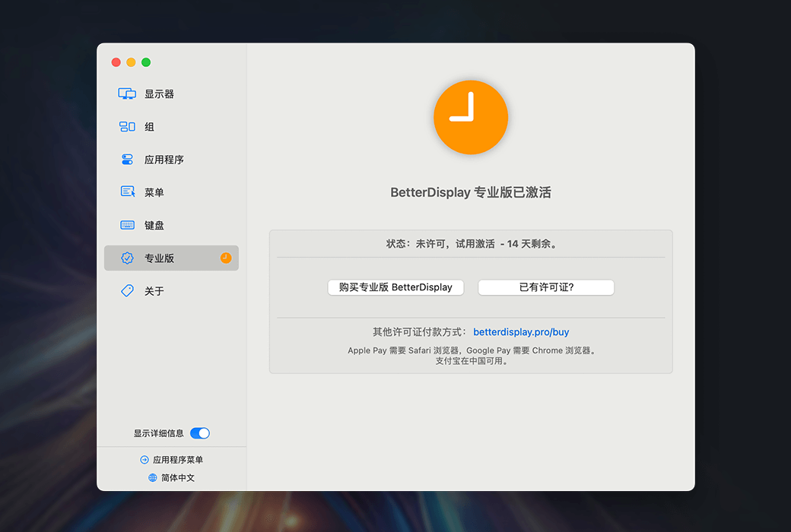
Task: Close the window with red button
Action: point(116,62)
